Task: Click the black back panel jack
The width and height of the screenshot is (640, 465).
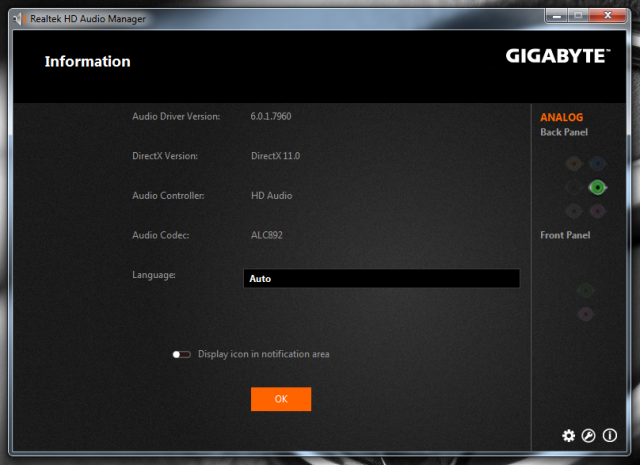Action: 574,187
